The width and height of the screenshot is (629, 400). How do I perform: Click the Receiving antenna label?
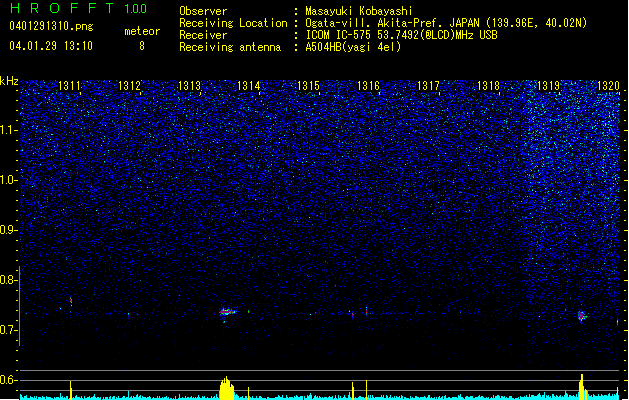(230, 47)
